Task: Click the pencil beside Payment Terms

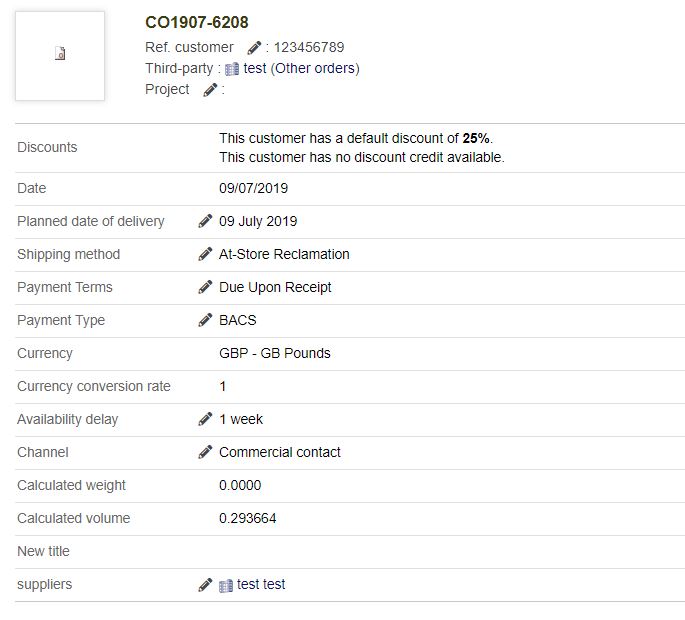Action: pos(205,287)
